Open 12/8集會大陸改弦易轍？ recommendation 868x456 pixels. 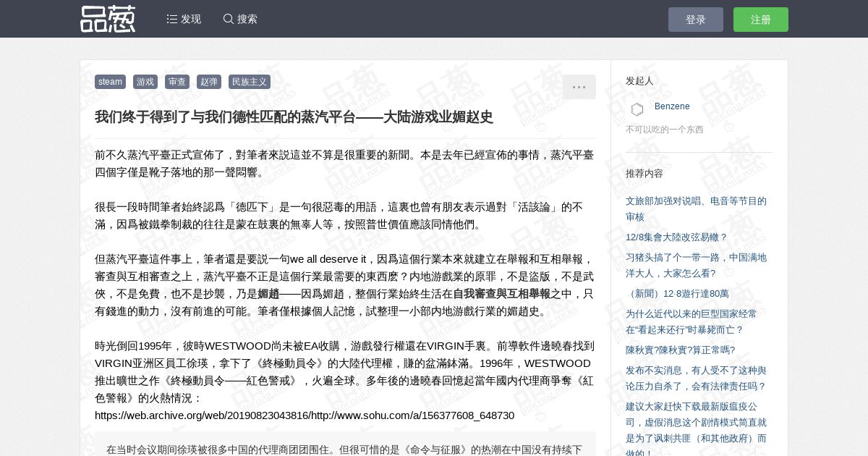[x=676, y=237]
